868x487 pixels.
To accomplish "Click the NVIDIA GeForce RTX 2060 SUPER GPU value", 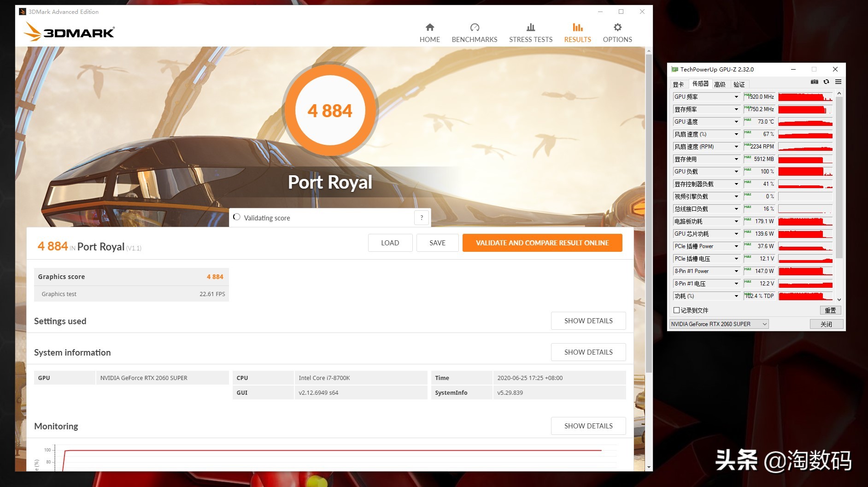I will (x=144, y=378).
